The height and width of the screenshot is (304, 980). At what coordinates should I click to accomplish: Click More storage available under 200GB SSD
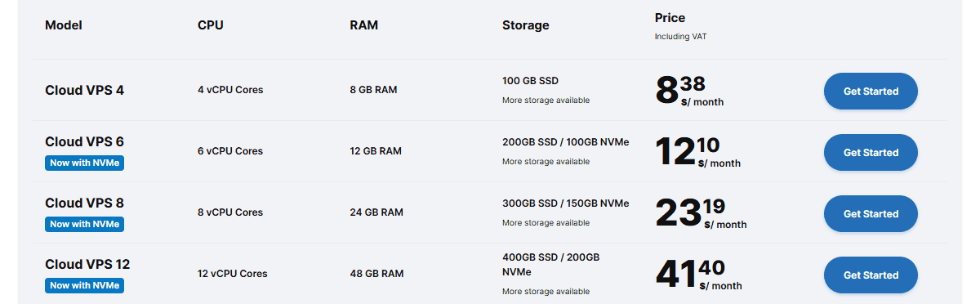546,162
